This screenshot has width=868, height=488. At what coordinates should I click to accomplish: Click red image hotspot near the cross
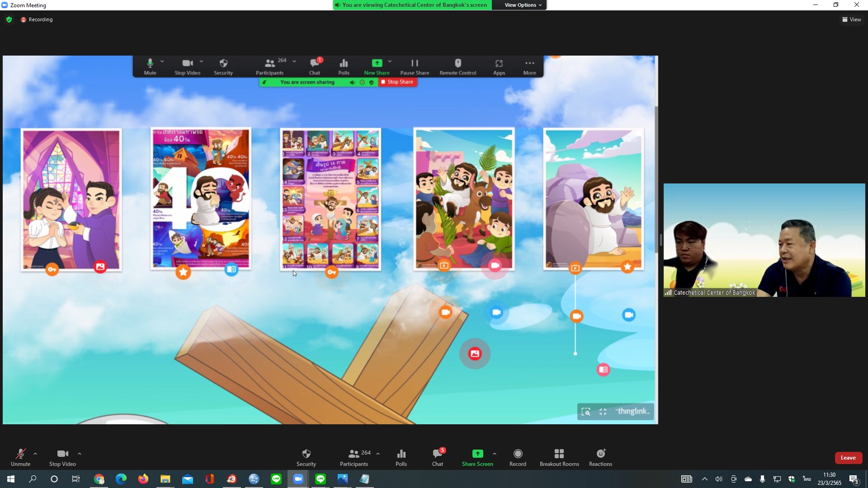click(475, 354)
